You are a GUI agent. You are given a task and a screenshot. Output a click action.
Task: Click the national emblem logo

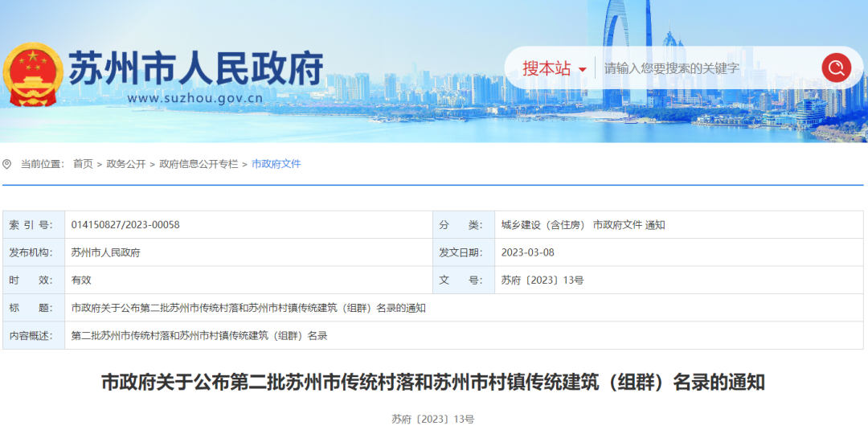pyautogui.click(x=34, y=73)
